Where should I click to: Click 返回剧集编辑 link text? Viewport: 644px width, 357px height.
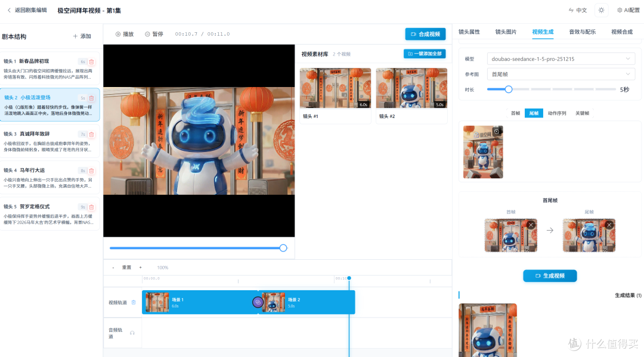click(x=31, y=10)
